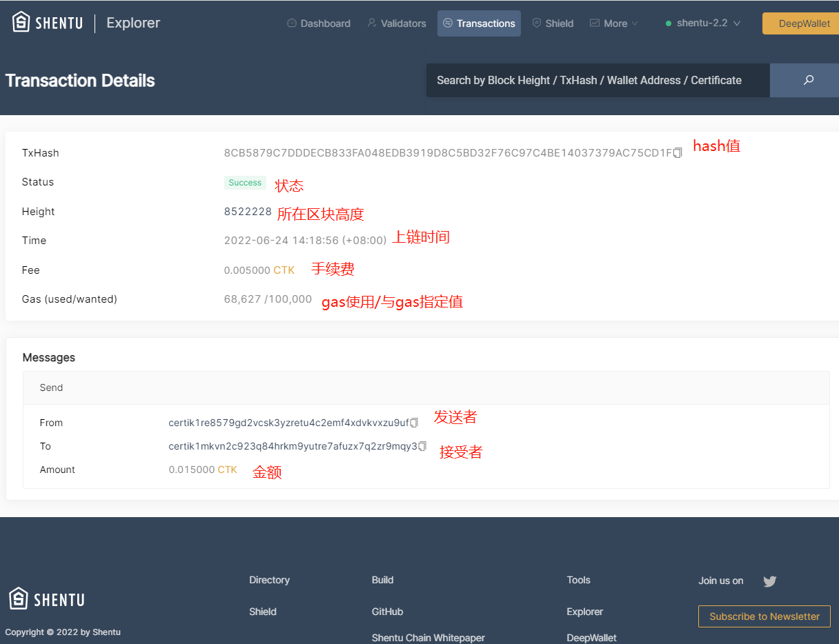Select the Transactions tab
Screen dimensions: 839x644
(x=479, y=23)
